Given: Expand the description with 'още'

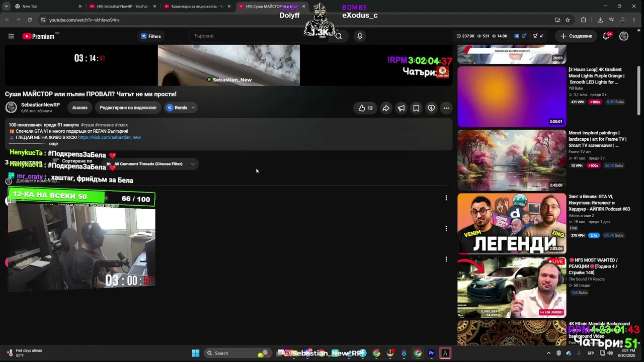Looking at the screenshot, I should [x=53, y=144].
